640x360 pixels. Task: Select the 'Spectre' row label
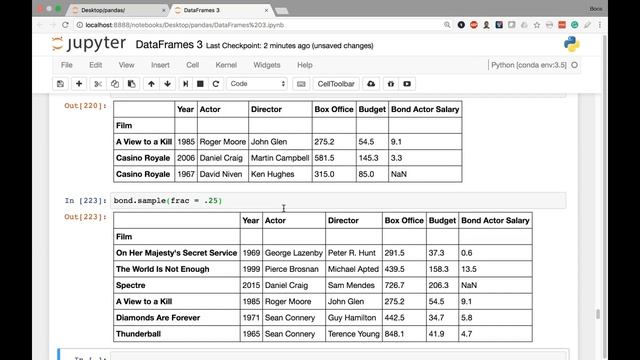tap(131, 285)
